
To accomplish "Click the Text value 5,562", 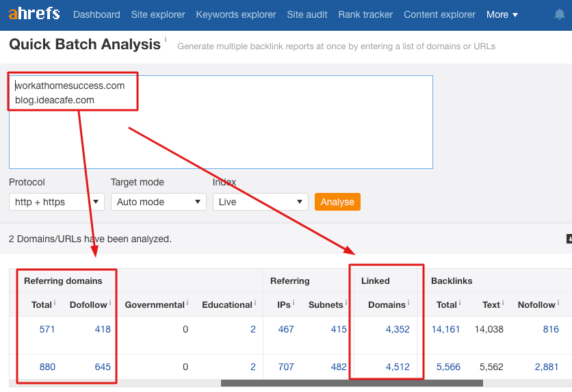I will (491, 367).
